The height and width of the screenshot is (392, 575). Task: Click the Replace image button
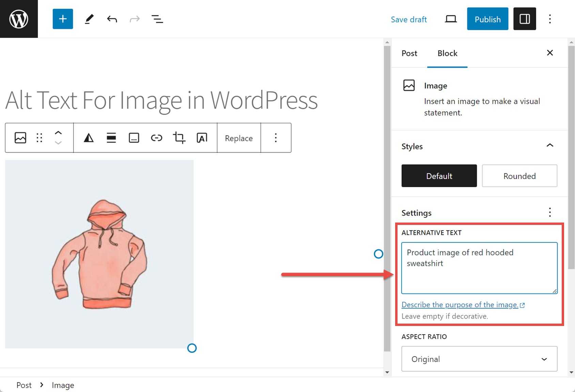(x=239, y=138)
